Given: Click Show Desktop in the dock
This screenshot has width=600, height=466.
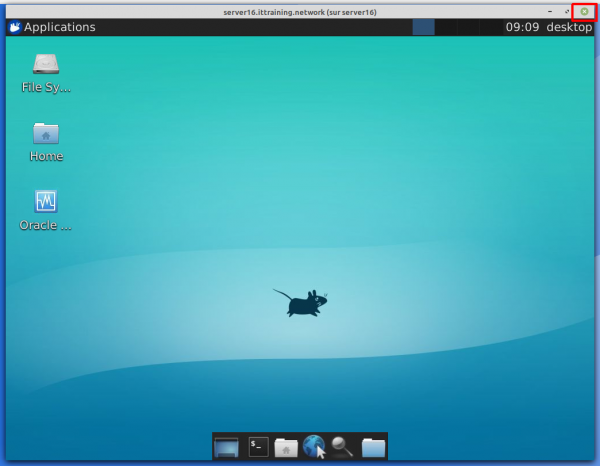Looking at the screenshot, I should [226, 447].
